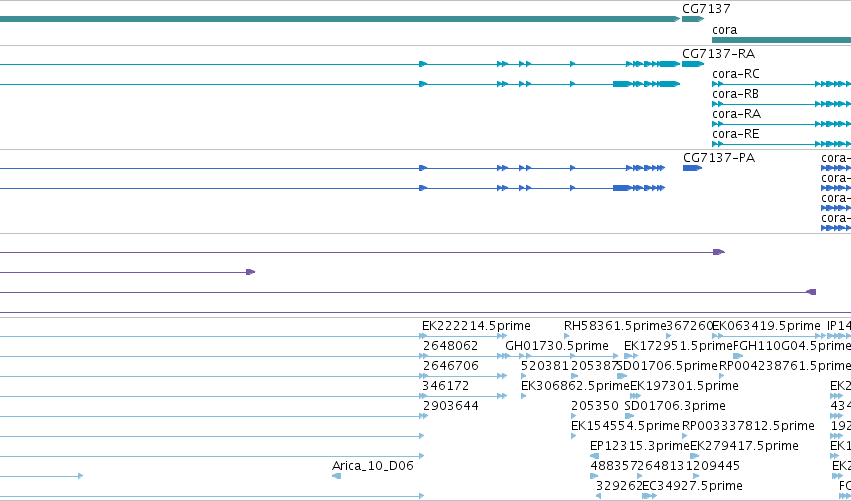Image resolution: width=851 pixels, height=501 pixels.
Task: Select the 2646706 feature label
Action: pyautogui.click(x=450, y=366)
